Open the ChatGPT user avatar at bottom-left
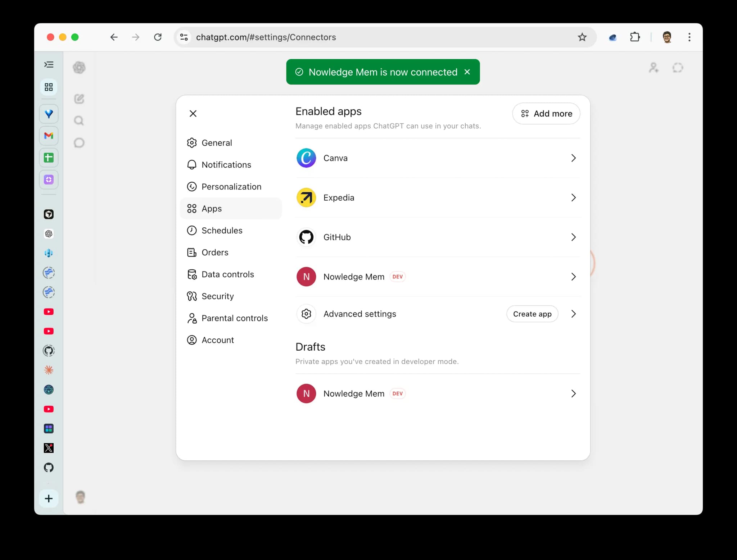 pyautogui.click(x=80, y=497)
